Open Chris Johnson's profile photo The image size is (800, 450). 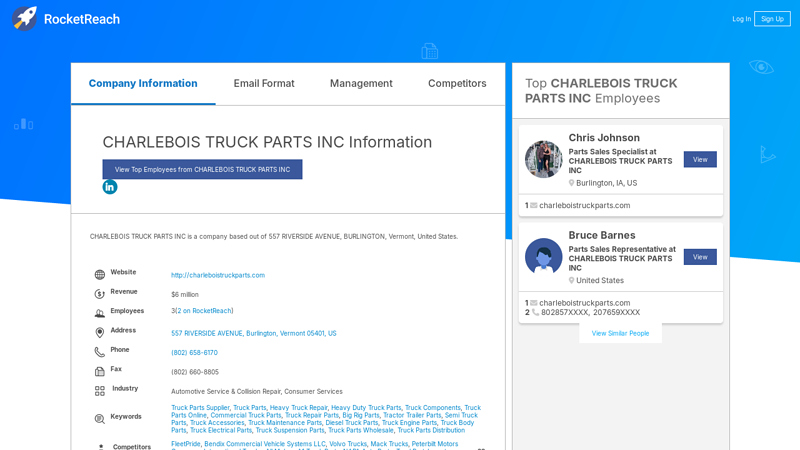click(x=543, y=159)
